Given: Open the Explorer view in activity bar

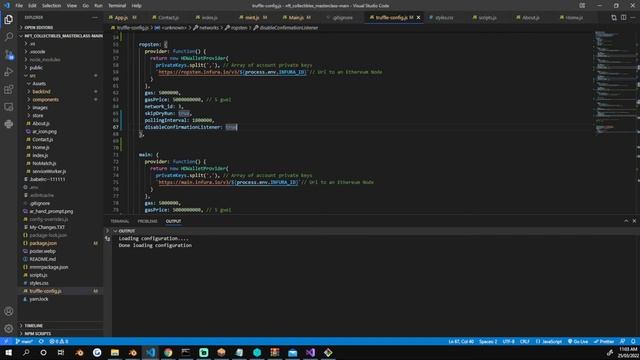Looking at the screenshot, I should point(9,19).
